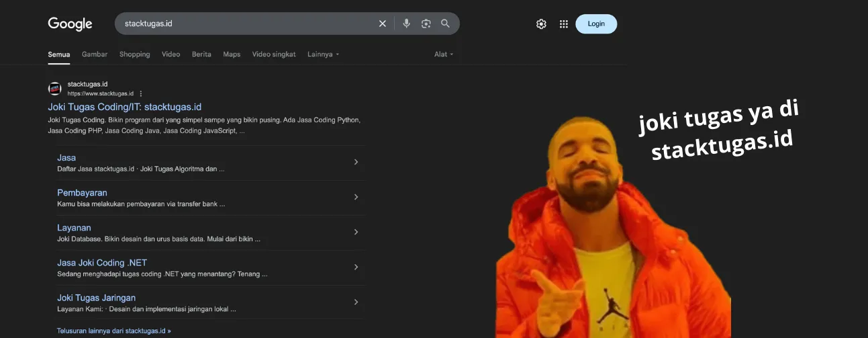Expand the Jasa sitelink chevron
The height and width of the screenshot is (338, 868).
(356, 162)
